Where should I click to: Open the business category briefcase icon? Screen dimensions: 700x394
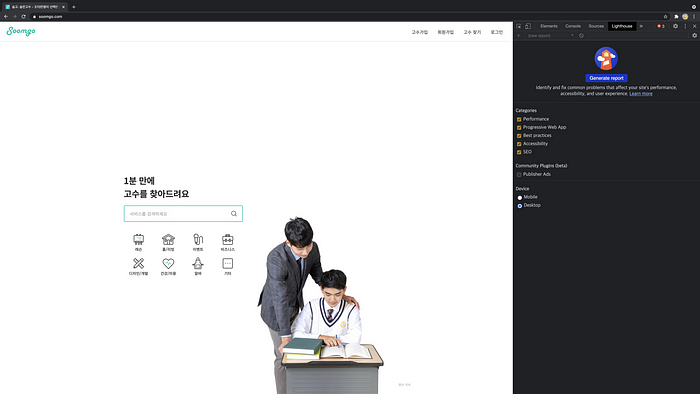pos(228,240)
